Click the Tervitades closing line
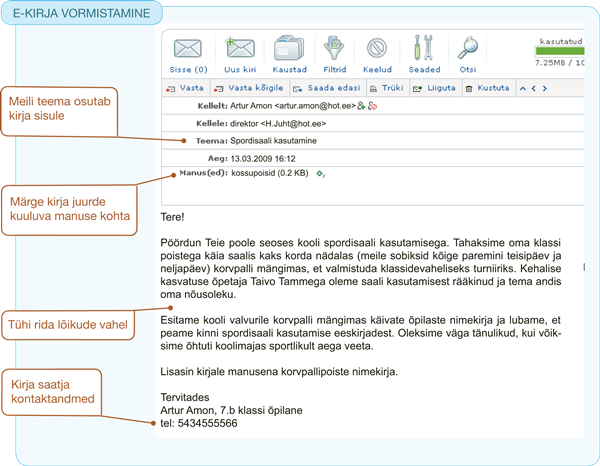The height and width of the screenshot is (466, 600). click(x=185, y=397)
